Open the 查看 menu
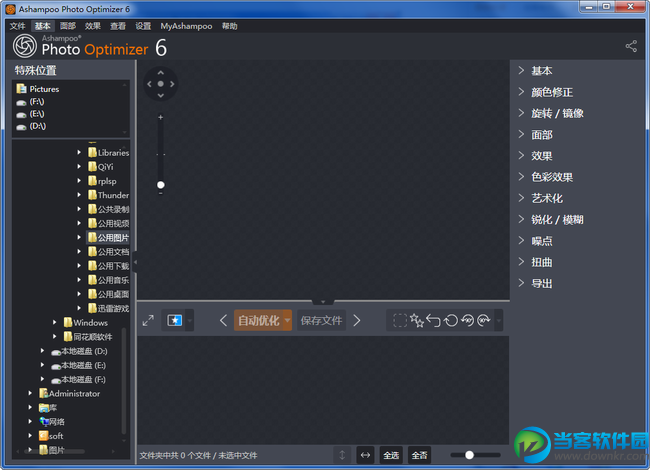 click(118, 26)
